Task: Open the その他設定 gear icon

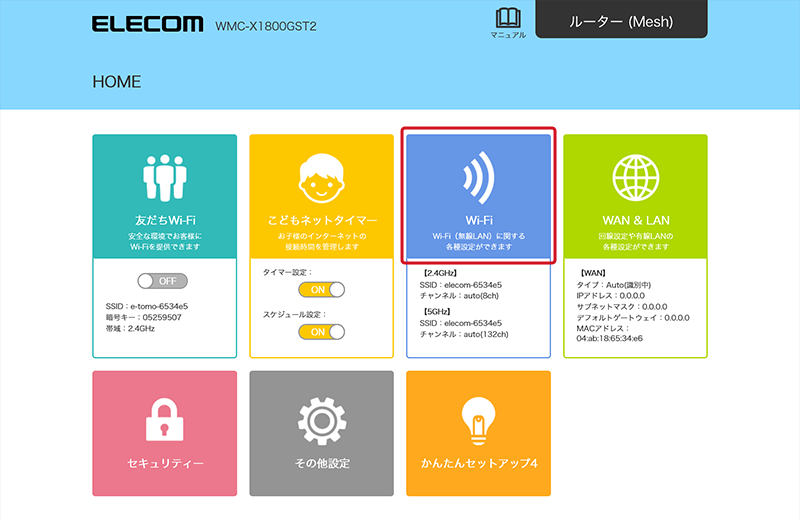Action: click(x=322, y=422)
